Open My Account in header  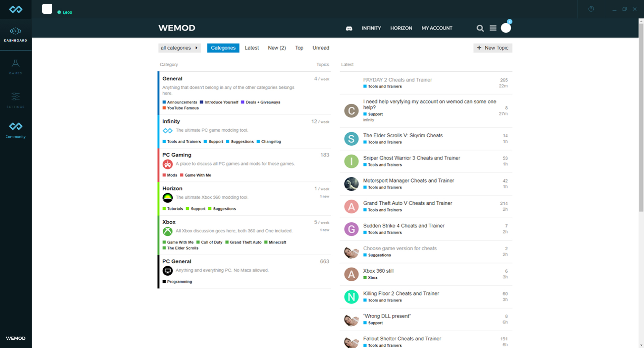click(x=437, y=28)
